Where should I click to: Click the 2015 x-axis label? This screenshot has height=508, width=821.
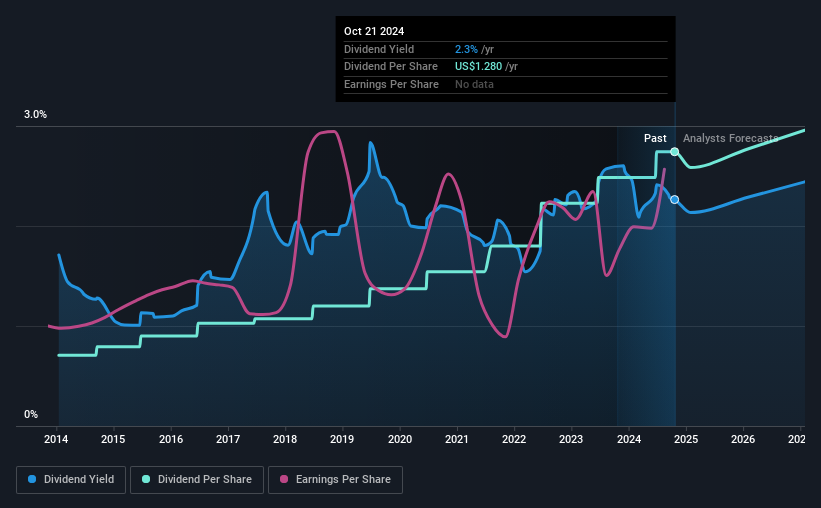point(113,439)
